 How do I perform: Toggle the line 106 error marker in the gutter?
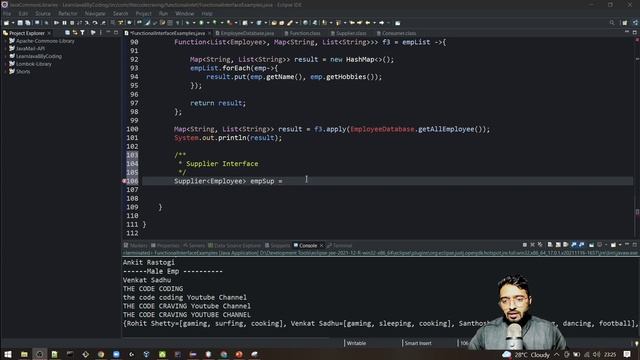124,181
